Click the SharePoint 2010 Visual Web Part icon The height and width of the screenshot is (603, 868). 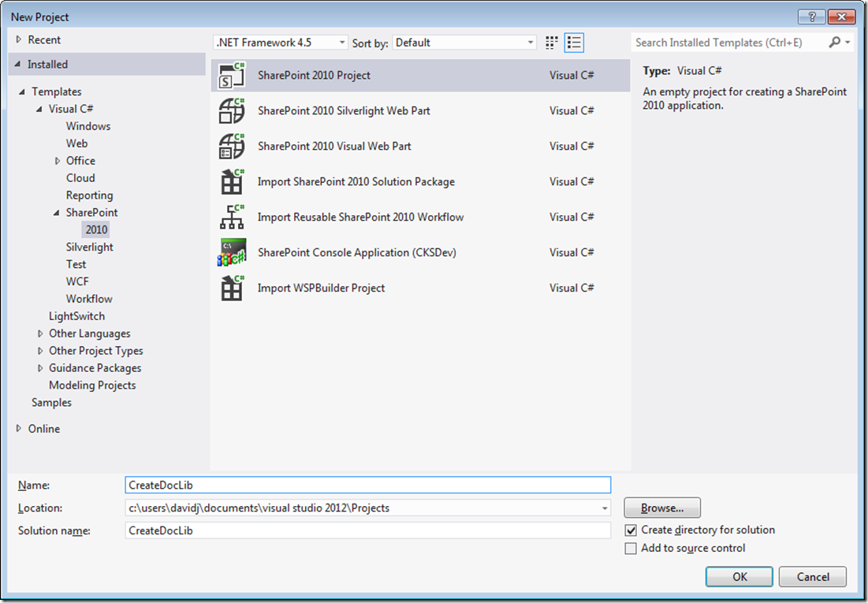pyautogui.click(x=232, y=146)
